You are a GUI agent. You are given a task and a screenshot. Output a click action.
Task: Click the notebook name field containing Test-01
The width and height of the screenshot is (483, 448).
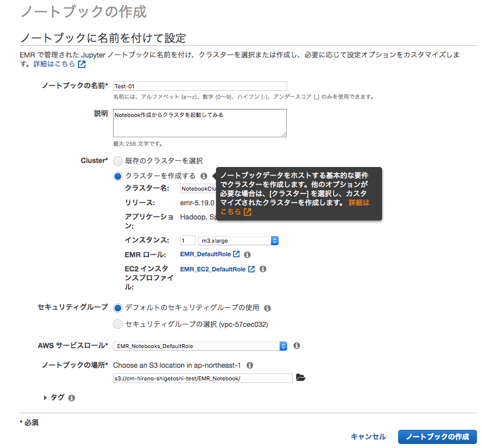[x=199, y=86]
